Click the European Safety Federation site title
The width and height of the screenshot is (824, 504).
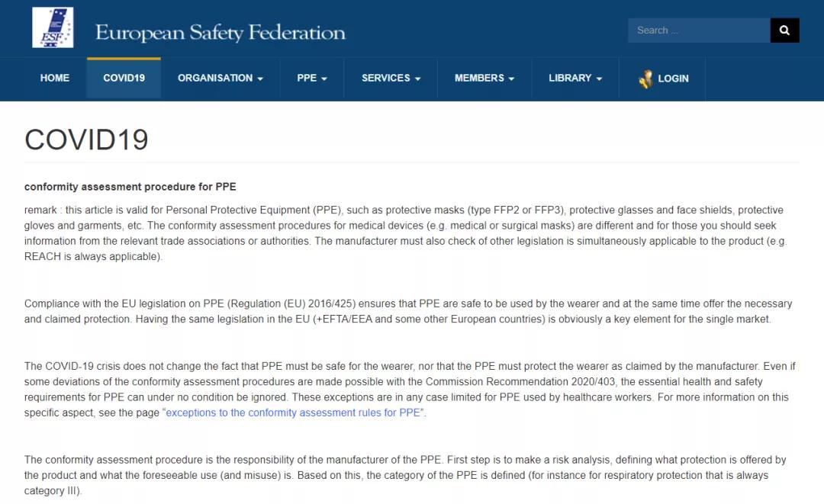(x=220, y=33)
